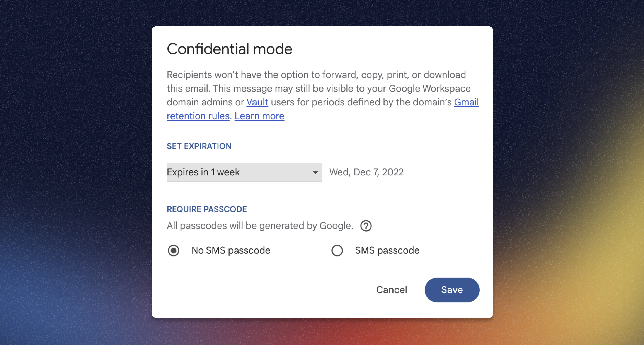The image size is (644, 345).
Task: Click the "No SMS passcode" label text
Action: [230, 250]
